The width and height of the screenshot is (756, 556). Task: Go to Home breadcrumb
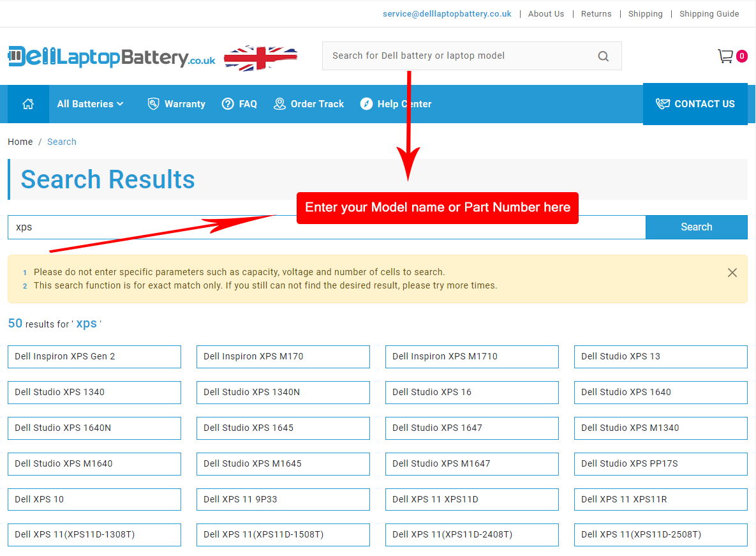(20, 142)
